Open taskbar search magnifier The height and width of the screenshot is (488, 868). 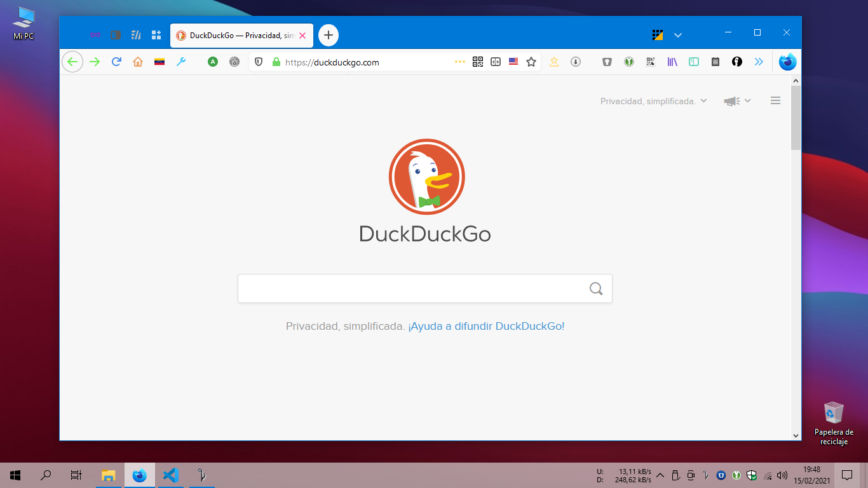(46, 475)
